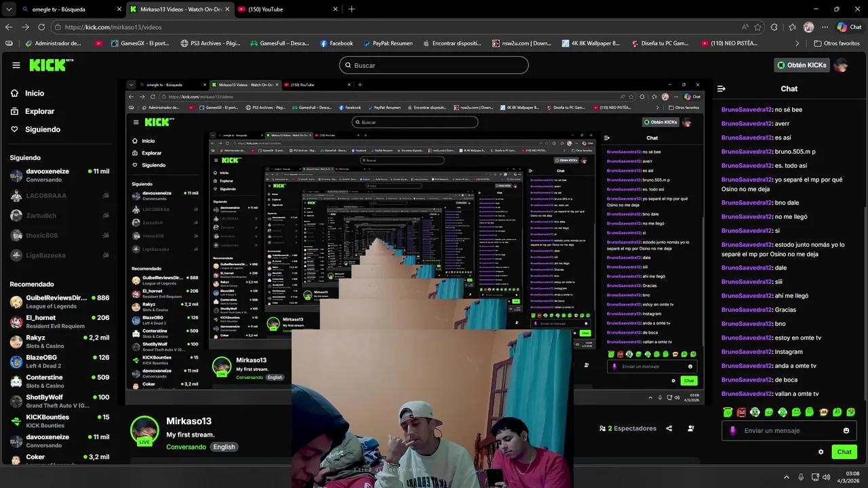The height and width of the screenshot is (488, 868).
Task: Go to Inicio in the main Kick sidebar
Action: coord(28,94)
